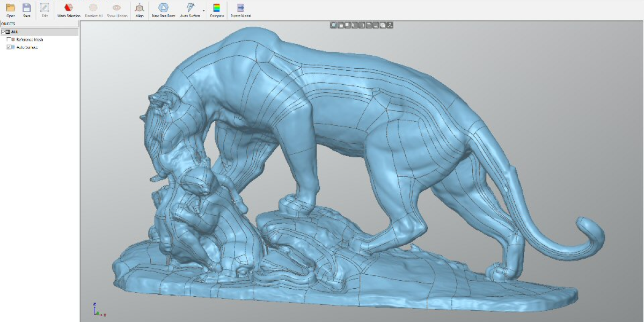Click the axis triad icon in viewport toolbar

coord(390,25)
